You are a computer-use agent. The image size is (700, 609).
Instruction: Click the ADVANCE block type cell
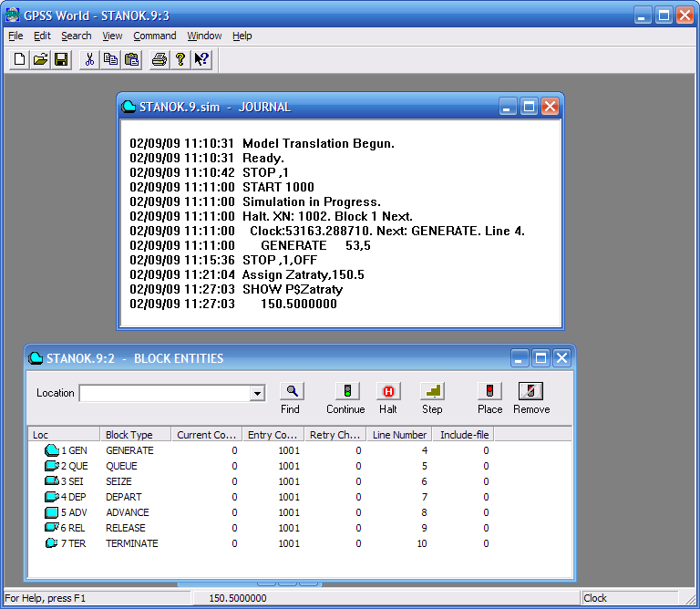tap(128, 512)
